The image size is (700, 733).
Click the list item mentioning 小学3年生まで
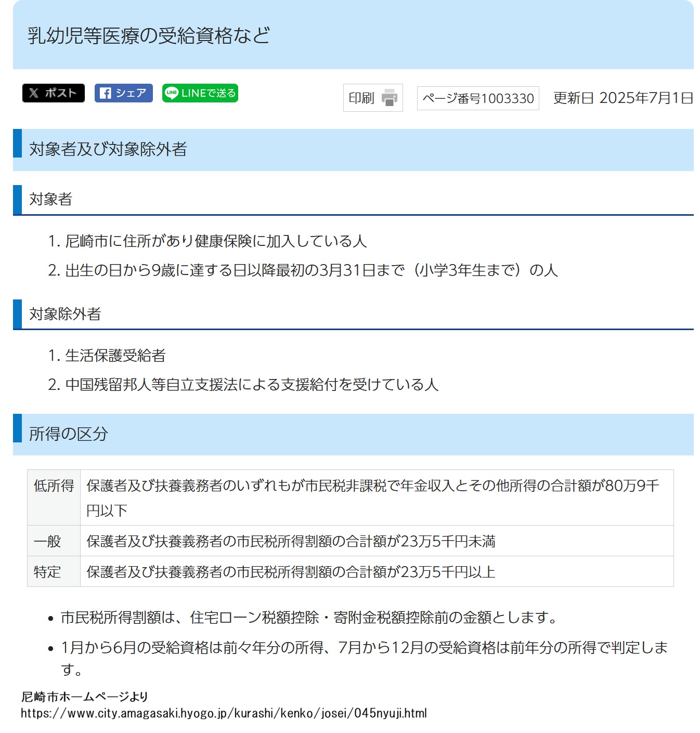[x=311, y=270]
